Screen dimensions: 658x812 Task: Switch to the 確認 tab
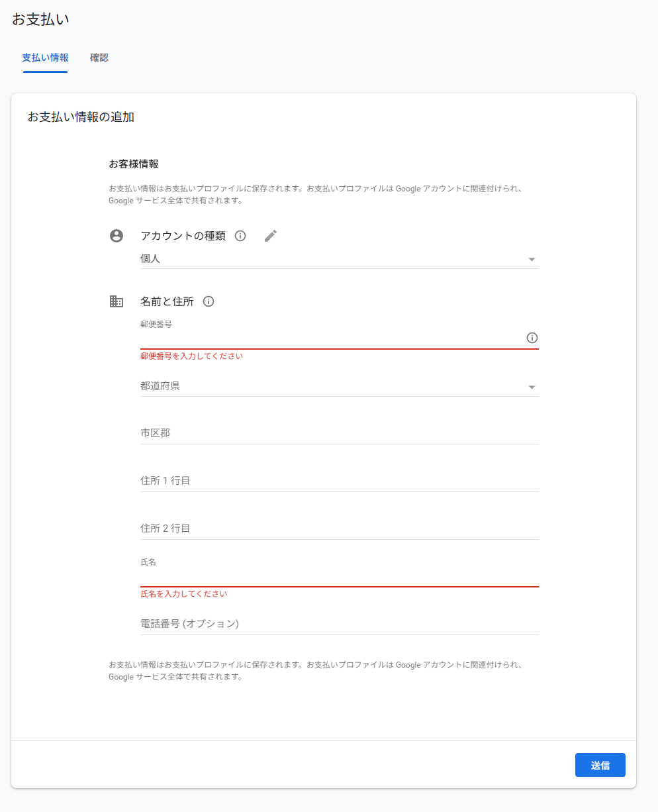[99, 58]
